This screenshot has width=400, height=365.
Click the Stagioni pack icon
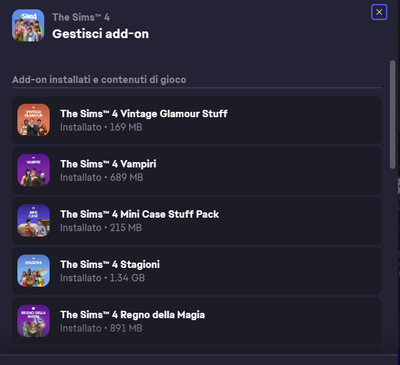pyautogui.click(x=33, y=271)
